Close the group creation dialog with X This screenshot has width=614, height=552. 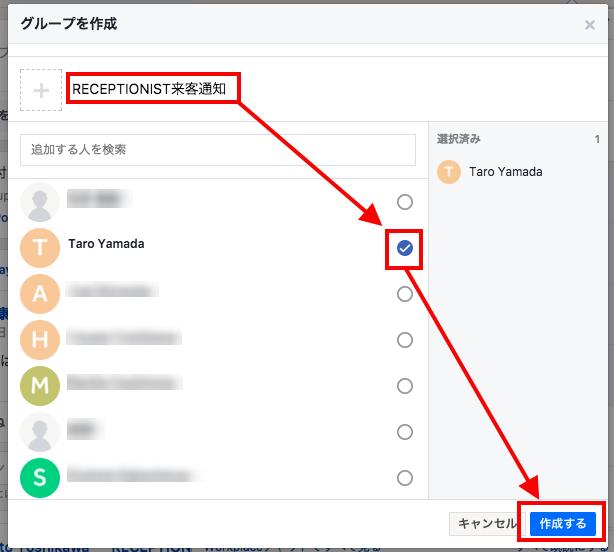590,25
